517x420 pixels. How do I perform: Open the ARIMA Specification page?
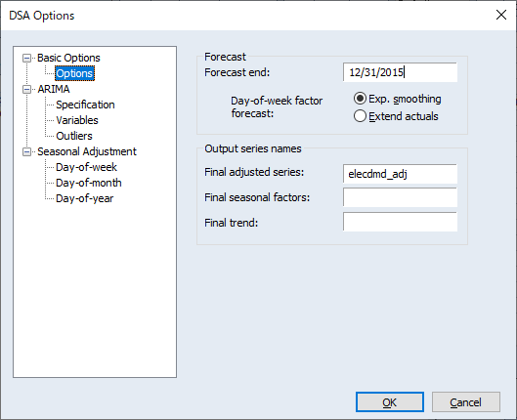[x=85, y=105]
